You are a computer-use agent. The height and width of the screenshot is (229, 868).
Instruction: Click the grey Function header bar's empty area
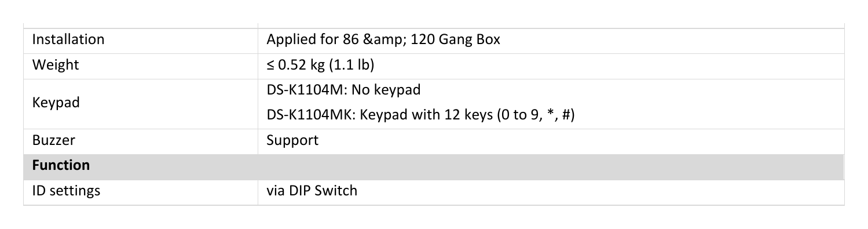(x=463, y=166)
